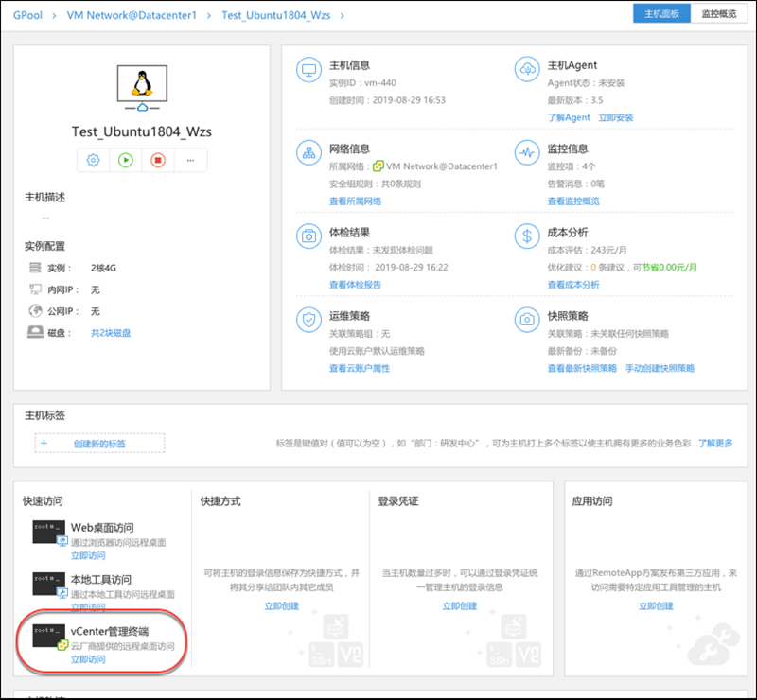Click the Web桌面访问 terminal thumbnail
This screenshot has height=700, width=757.
coord(49,531)
